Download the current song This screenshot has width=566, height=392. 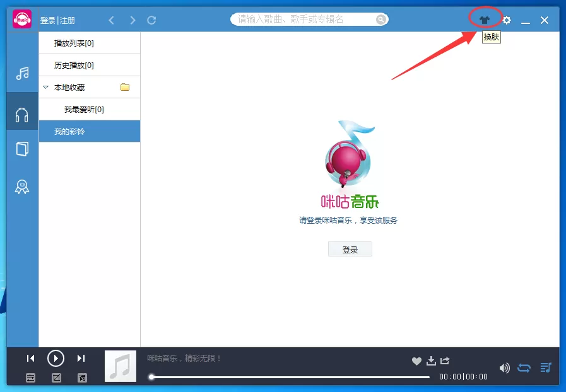coord(431,360)
